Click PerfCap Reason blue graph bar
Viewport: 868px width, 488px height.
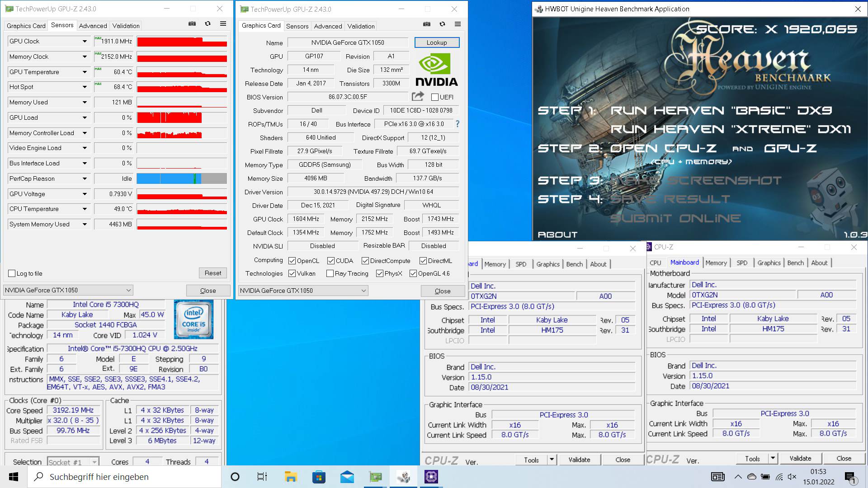(169, 178)
